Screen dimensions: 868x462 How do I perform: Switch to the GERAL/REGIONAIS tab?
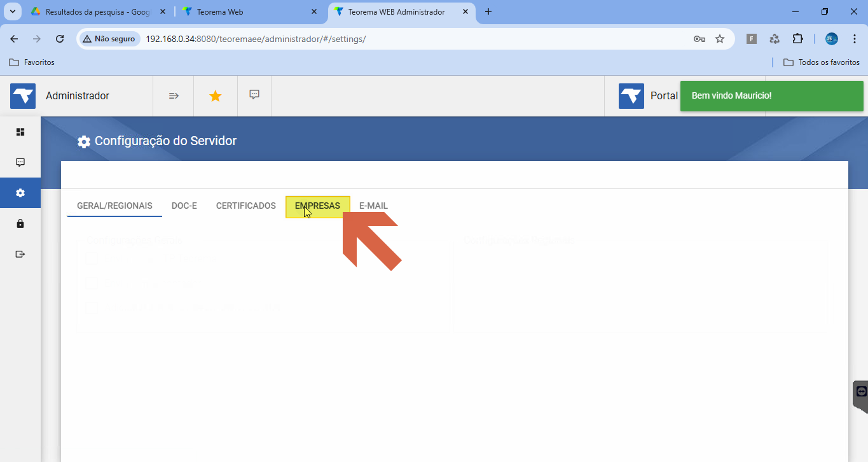coord(114,206)
